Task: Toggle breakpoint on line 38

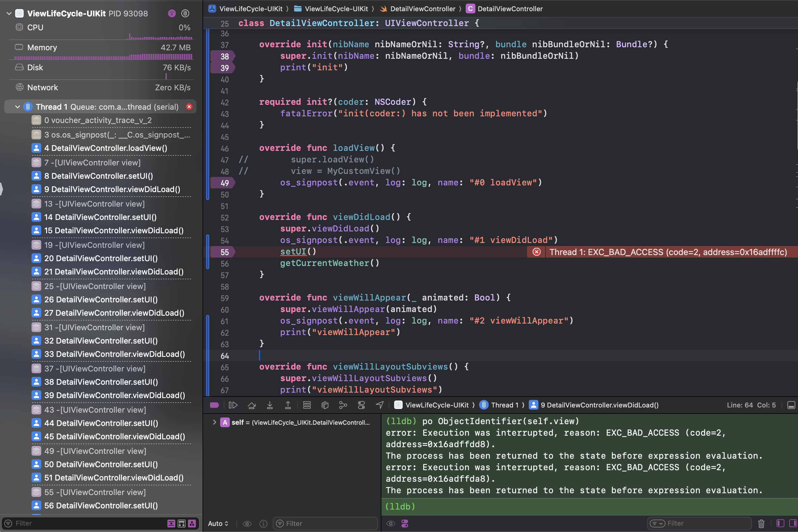Action: [223, 56]
